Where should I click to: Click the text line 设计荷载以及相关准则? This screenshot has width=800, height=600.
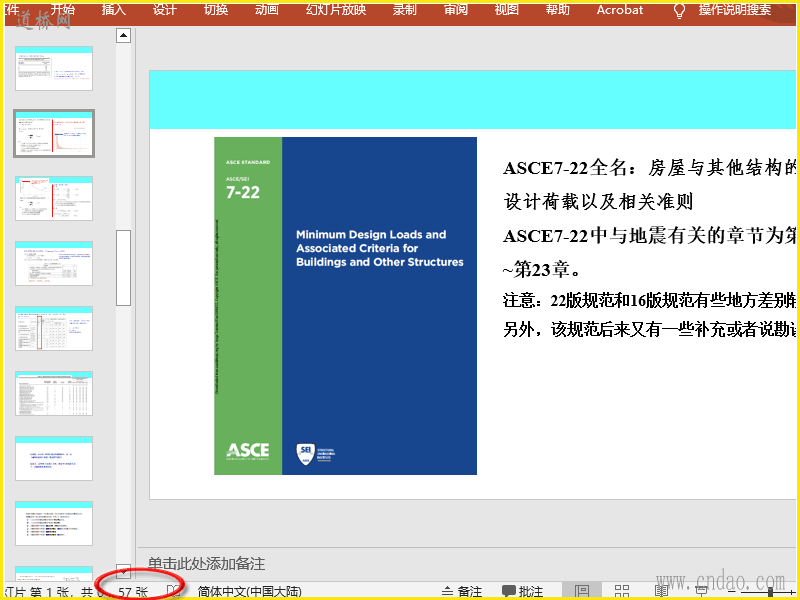point(598,202)
